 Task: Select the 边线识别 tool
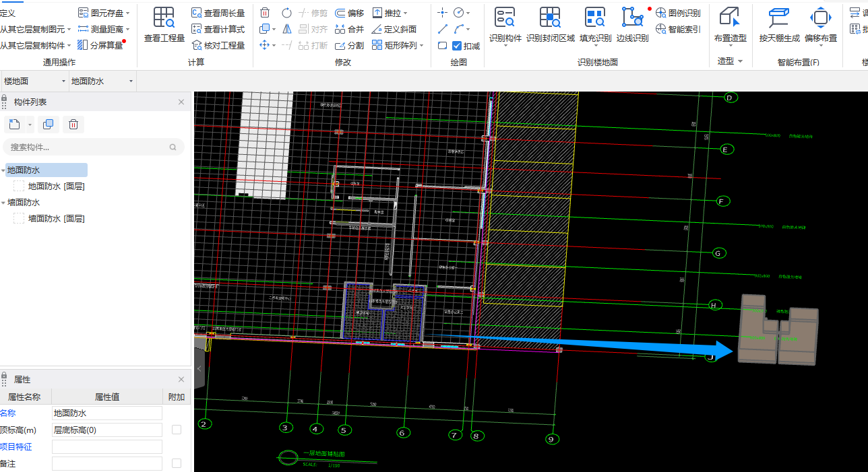[x=632, y=18]
